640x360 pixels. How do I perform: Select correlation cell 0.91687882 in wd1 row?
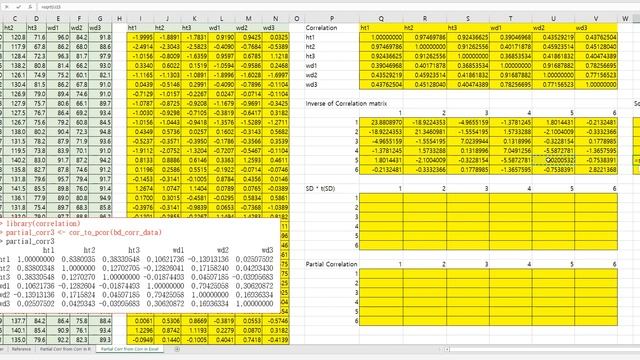553,66
